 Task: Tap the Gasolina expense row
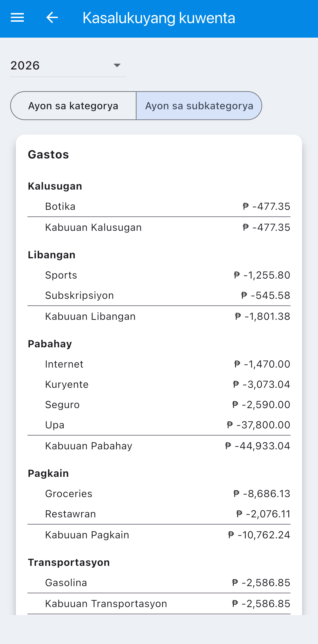(x=159, y=583)
